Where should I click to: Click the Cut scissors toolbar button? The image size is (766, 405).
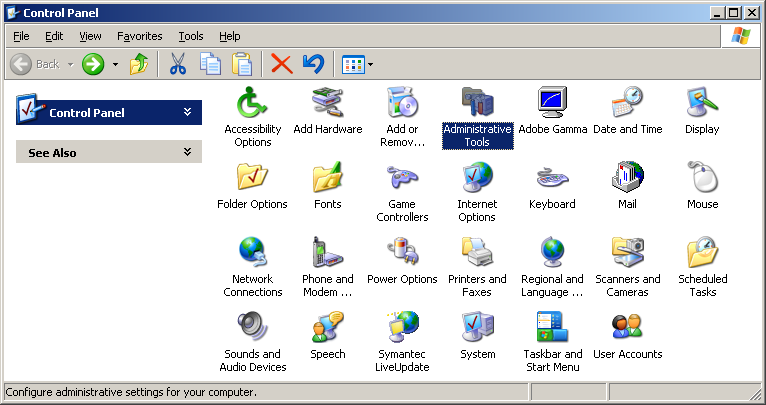(x=178, y=64)
